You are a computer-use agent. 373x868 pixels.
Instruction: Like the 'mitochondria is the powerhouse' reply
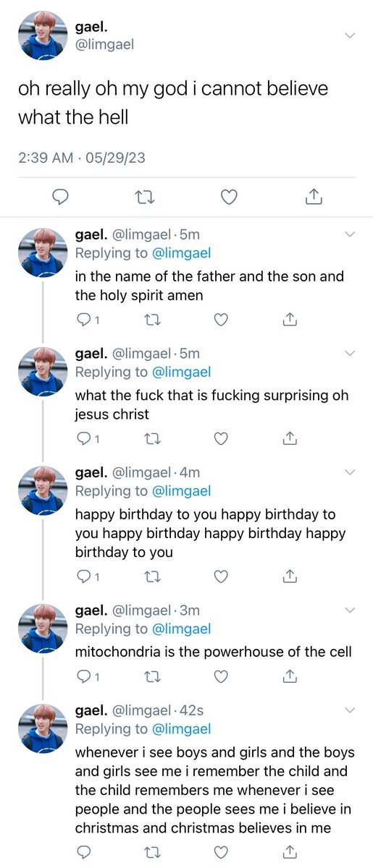point(222,676)
